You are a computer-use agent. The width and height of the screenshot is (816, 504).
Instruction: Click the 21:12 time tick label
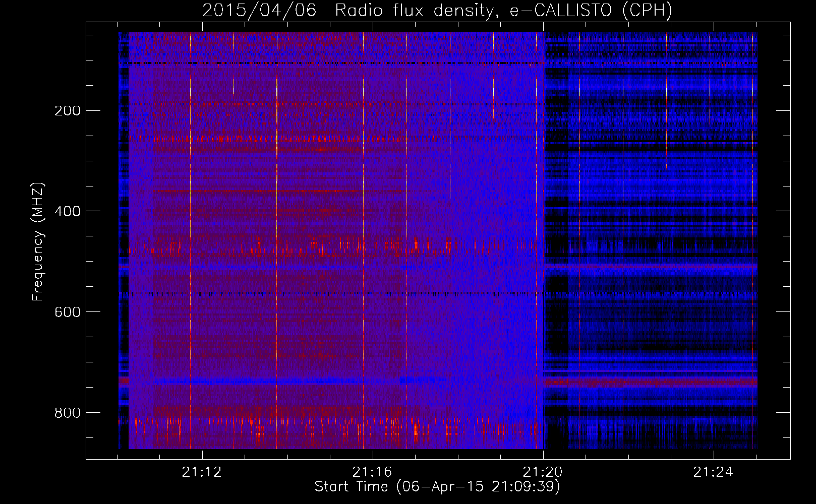click(202, 472)
